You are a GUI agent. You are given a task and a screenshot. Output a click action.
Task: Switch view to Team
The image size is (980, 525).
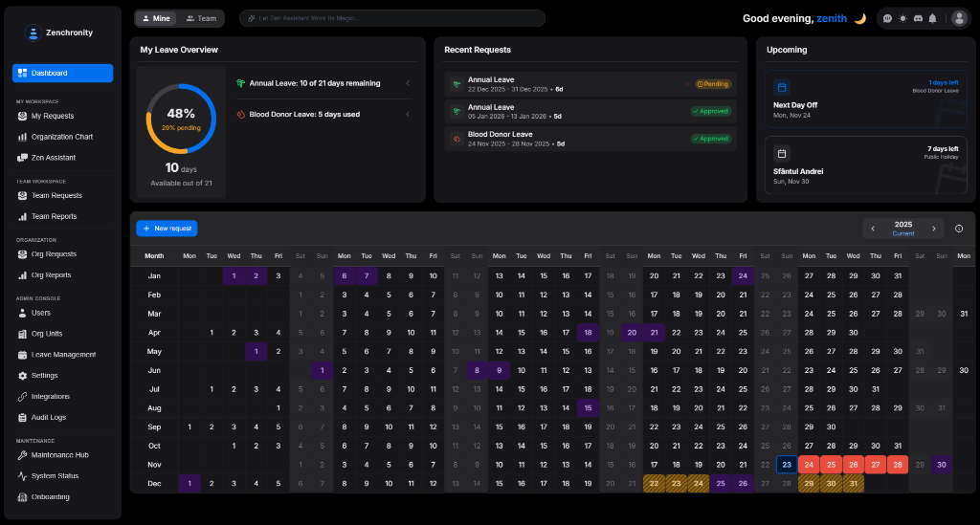[201, 19]
